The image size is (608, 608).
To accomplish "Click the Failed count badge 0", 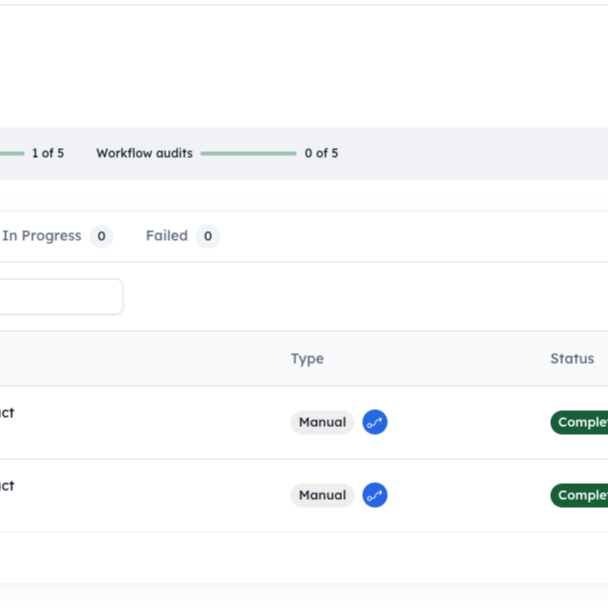I will coord(208,236).
